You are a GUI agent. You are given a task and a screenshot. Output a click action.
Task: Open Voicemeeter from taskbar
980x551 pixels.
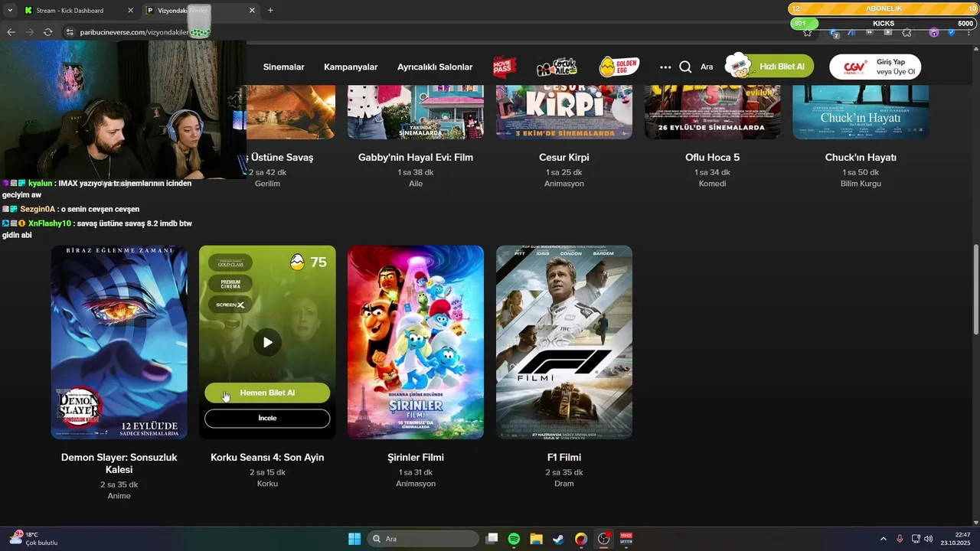(626, 539)
